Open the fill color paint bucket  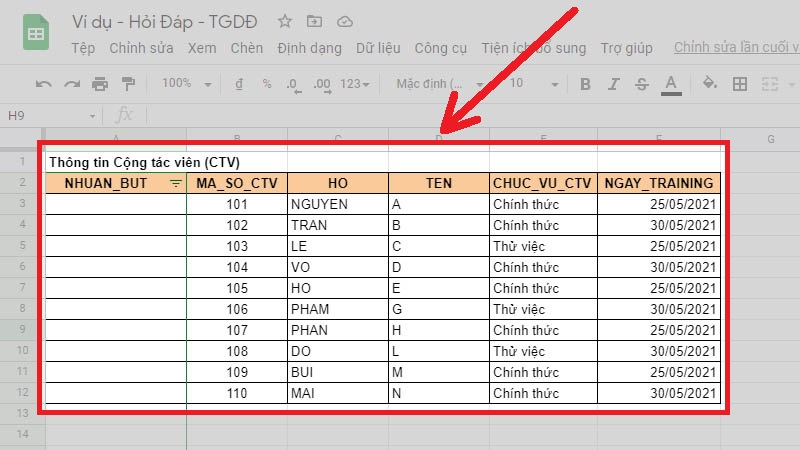tap(709, 84)
